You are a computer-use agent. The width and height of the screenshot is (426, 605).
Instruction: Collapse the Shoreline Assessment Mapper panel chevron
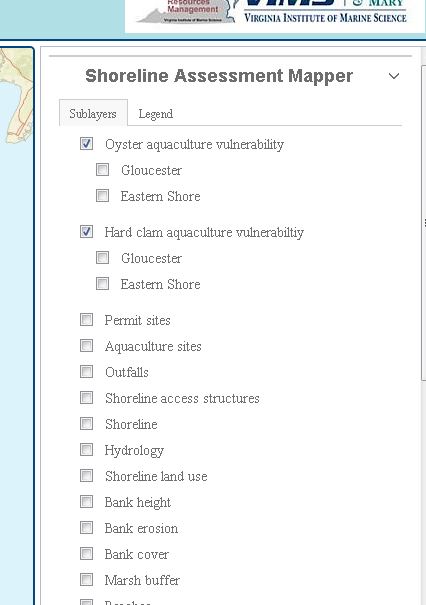[394, 76]
